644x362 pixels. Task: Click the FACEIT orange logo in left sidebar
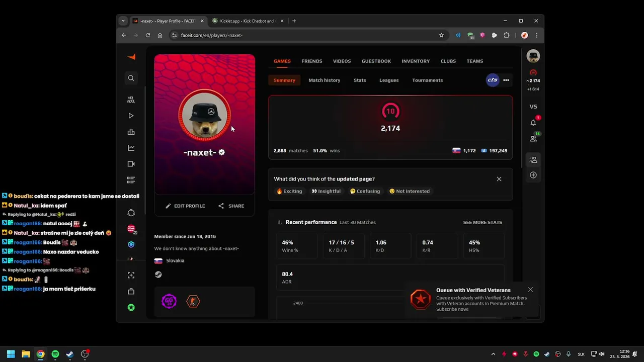[x=131, y=57]
